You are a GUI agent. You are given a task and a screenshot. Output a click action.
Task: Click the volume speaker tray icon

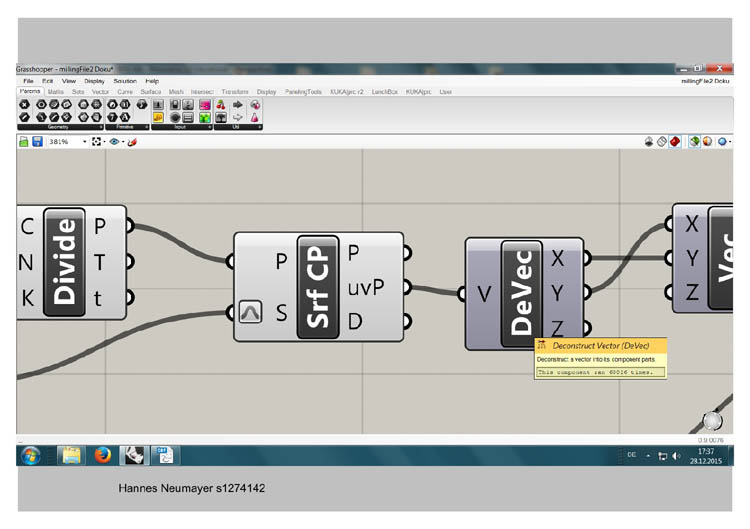(676, 456)
